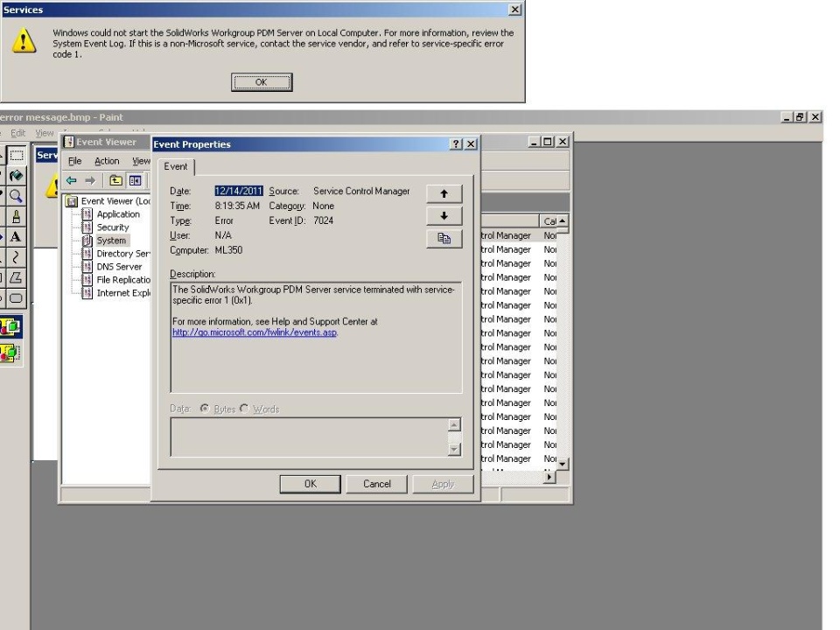Click the event list scroll down arrow
The width and height of the screenshot is (840, 630).
563,464
